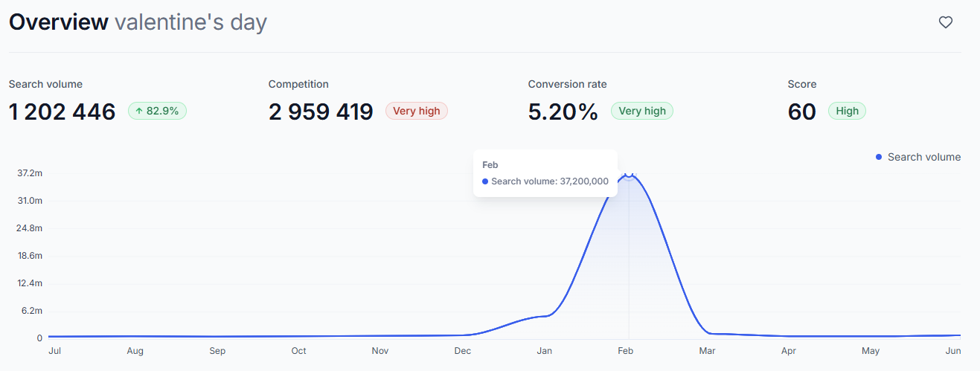Click the red Very high competition badge
Image resolution: width=980 pixels, height=371 pixels.
click(416, 111)
